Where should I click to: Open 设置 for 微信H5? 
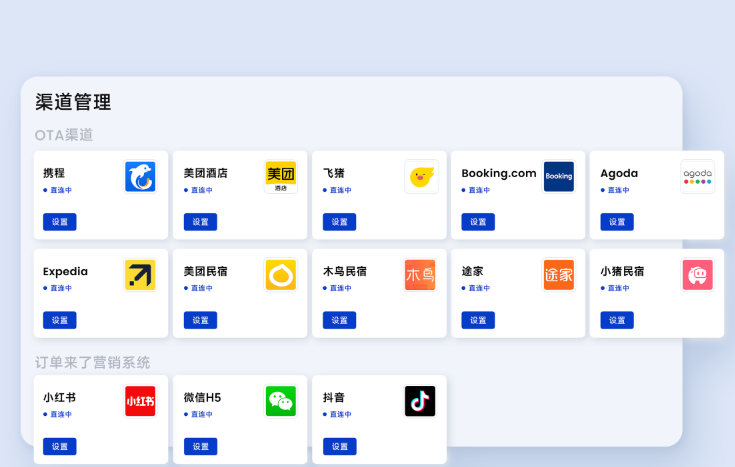[x=200, y=446]
